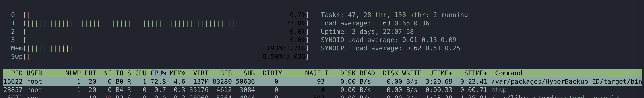
Task: Sort by VIRT column header
Action: tap(201, 73)
